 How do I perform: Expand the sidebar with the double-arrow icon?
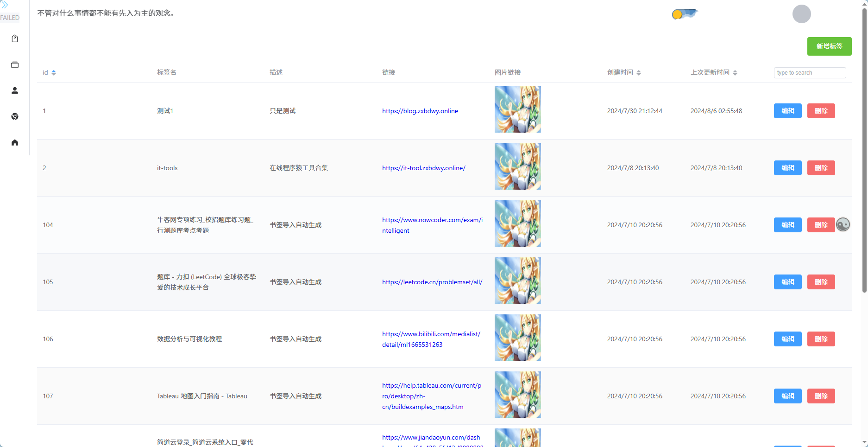(x=4, y=5)
